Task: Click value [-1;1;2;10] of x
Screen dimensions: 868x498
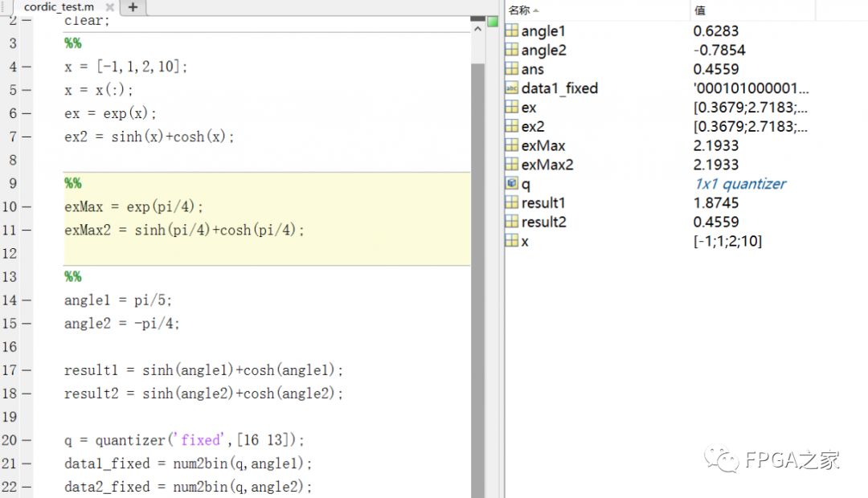Action: 727,241
